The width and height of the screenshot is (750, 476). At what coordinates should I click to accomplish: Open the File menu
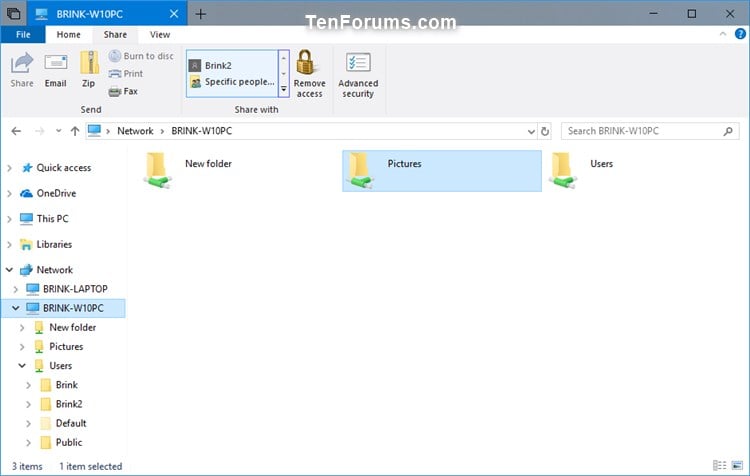[23, 34]
